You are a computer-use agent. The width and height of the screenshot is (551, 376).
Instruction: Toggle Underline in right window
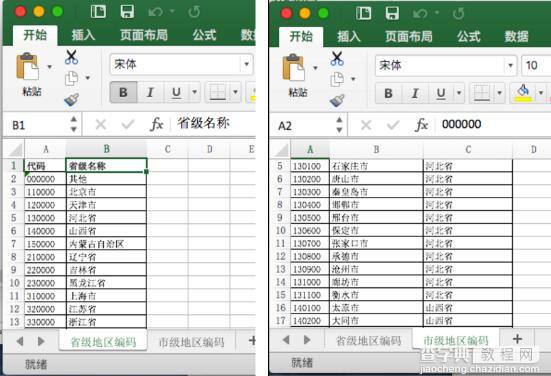pyautogui.click(x=441, y=93)
